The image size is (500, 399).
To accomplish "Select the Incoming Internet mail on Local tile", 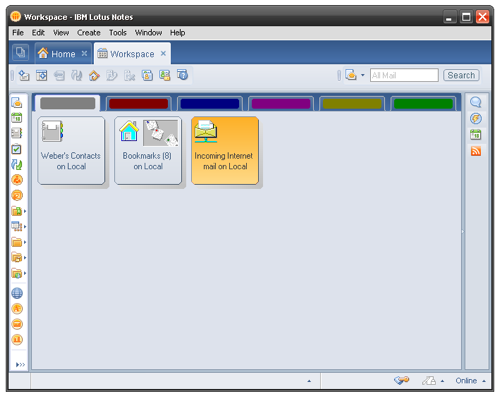I will pyautogui.click(x=225, y=150).
